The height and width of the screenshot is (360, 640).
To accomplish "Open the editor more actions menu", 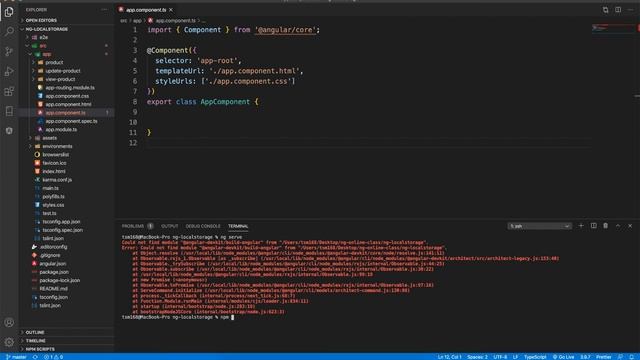I will click(x=630, y=10).
